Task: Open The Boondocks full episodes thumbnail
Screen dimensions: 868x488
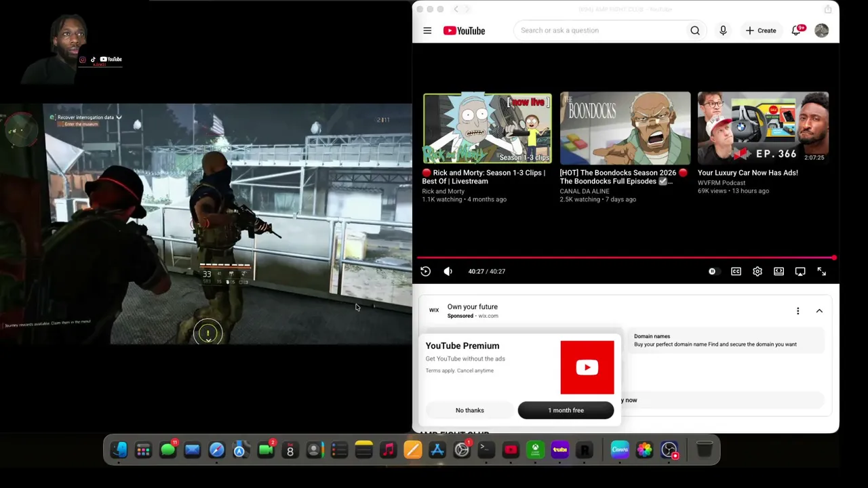Action: [625, 128]
